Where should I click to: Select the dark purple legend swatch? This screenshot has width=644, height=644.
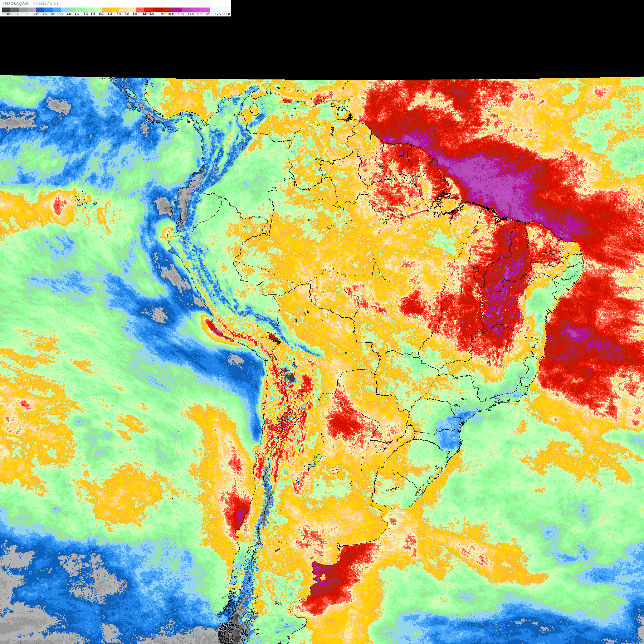177,10
